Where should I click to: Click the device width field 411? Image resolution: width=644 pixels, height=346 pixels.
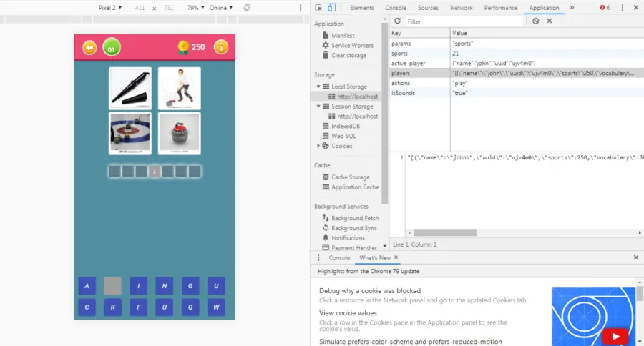pos(140,7)
